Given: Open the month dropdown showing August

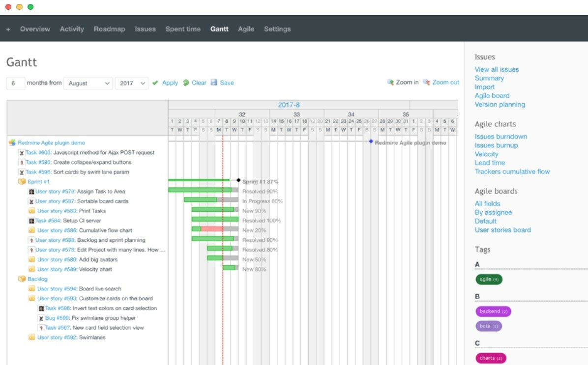Looking at the screenshot, I should (x=88, y=83).
